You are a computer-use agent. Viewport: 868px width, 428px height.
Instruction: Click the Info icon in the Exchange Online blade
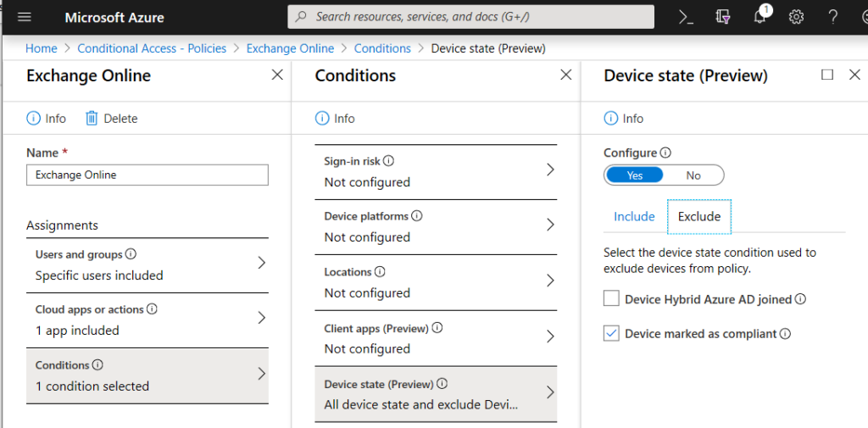click(x=33, y=118)
